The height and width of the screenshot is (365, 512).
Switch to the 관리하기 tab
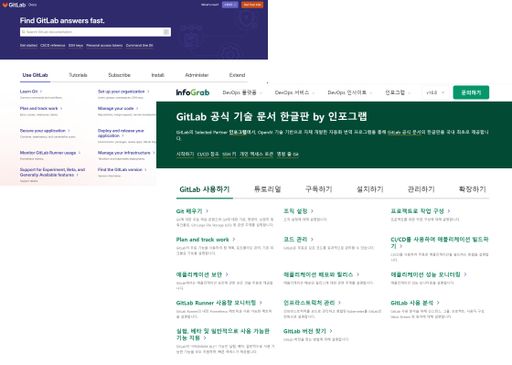(x=421, y=189)
